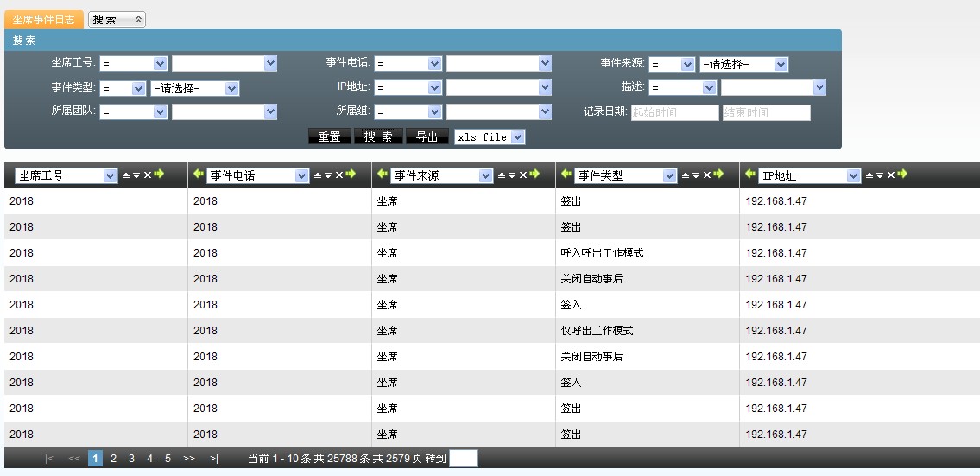Click the 起始时间 start date field

click(673, 112)
